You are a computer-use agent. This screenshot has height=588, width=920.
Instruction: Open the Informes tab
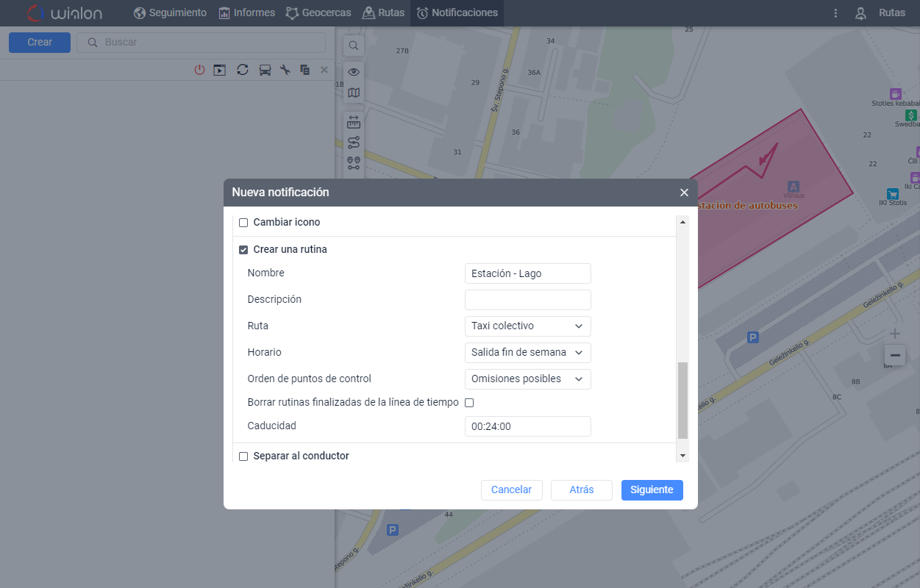click(x=246, y=12)
